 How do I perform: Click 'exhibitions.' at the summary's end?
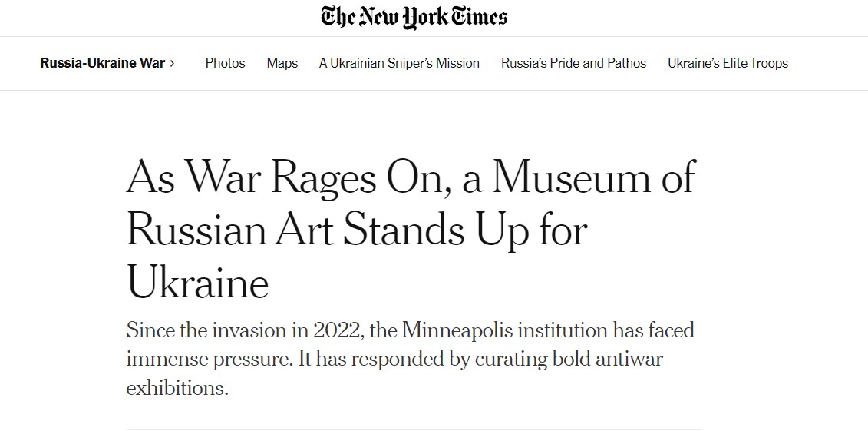177,388
